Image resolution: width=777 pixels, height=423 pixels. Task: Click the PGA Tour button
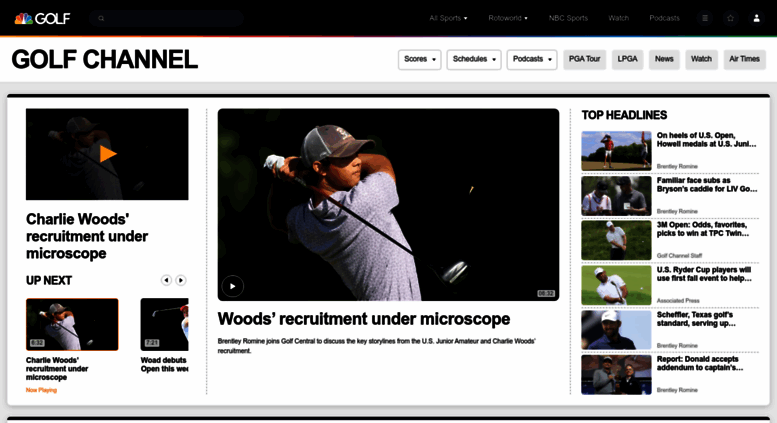(x=584, y=59)
